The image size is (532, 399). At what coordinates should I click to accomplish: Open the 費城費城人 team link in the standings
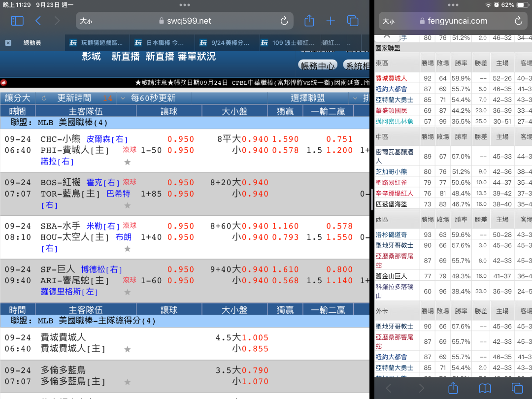[391, 78]
